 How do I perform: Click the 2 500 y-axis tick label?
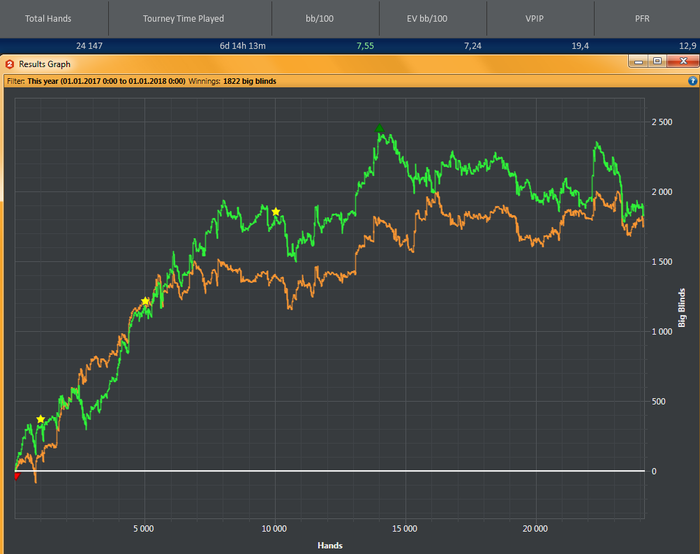pos(662,122)
